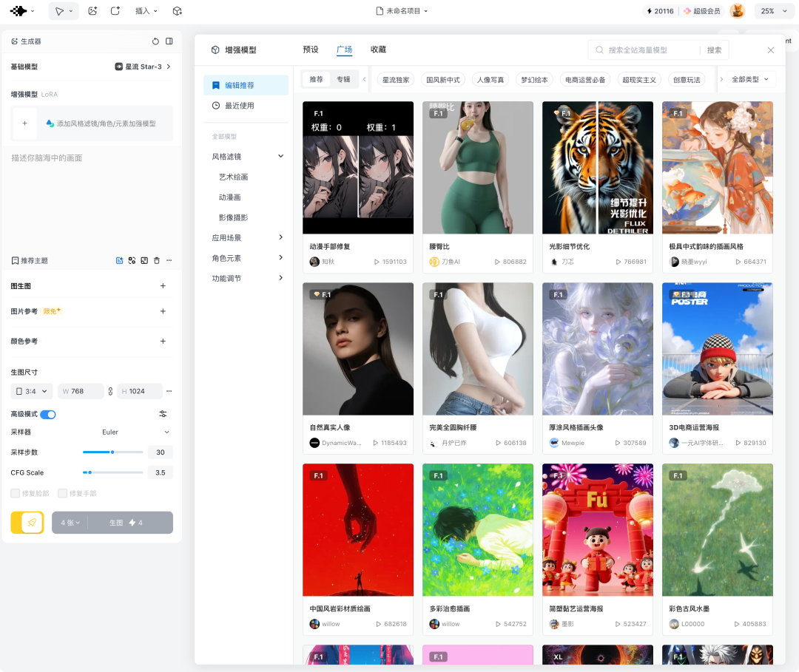
Task: Open the 全部类型 filter dropdown
Action: tap(750, 79)
